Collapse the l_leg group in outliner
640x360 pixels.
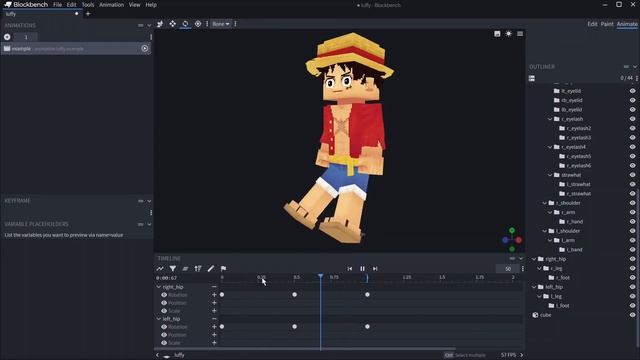pos(539,296)
